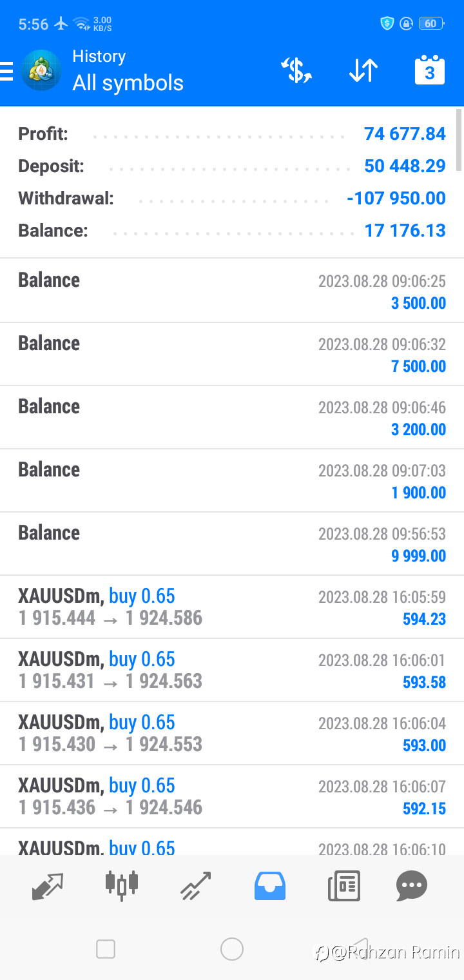Screen dimensions: 464x980
Task: Select the History inbox tab
Action: point(269,886)
